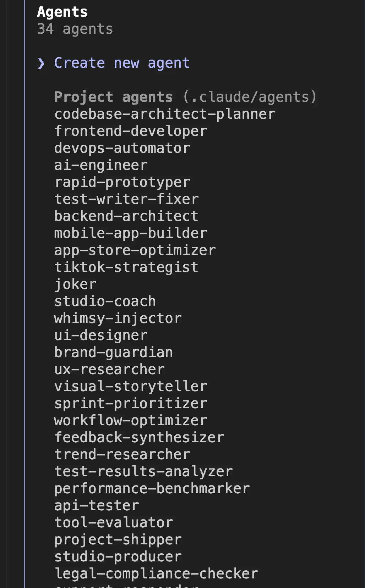Click the ui-designer agent entry

[x=100, y=335]
